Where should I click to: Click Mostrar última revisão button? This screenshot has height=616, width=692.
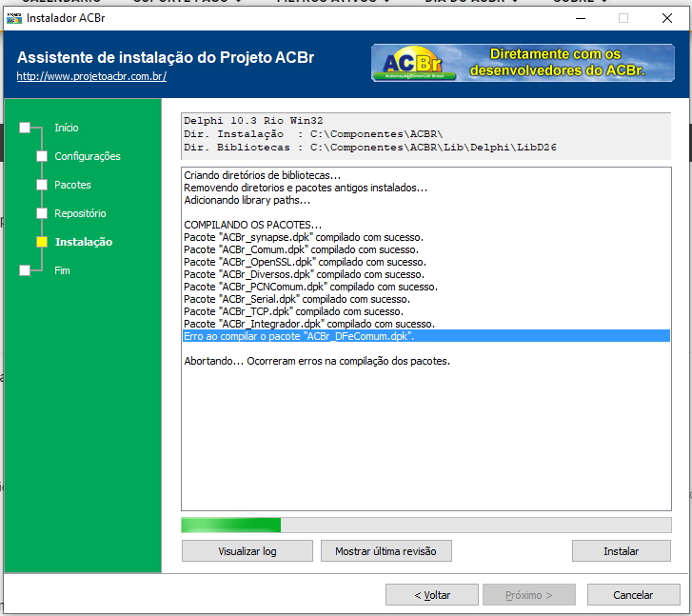pyautogui.click(x=386, y=551)
